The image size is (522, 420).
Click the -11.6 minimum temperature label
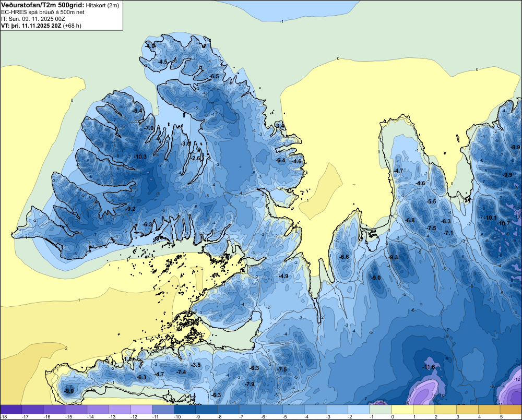coord(429,367)
